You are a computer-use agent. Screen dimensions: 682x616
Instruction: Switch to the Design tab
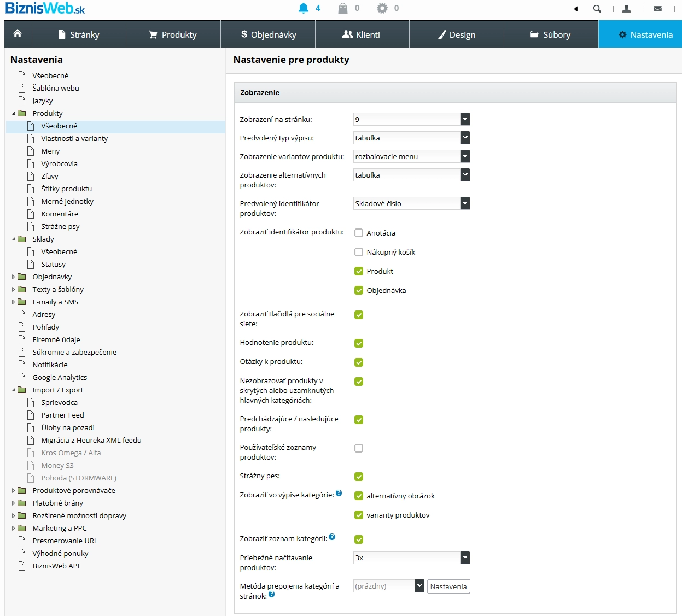(x=456, y=34)
